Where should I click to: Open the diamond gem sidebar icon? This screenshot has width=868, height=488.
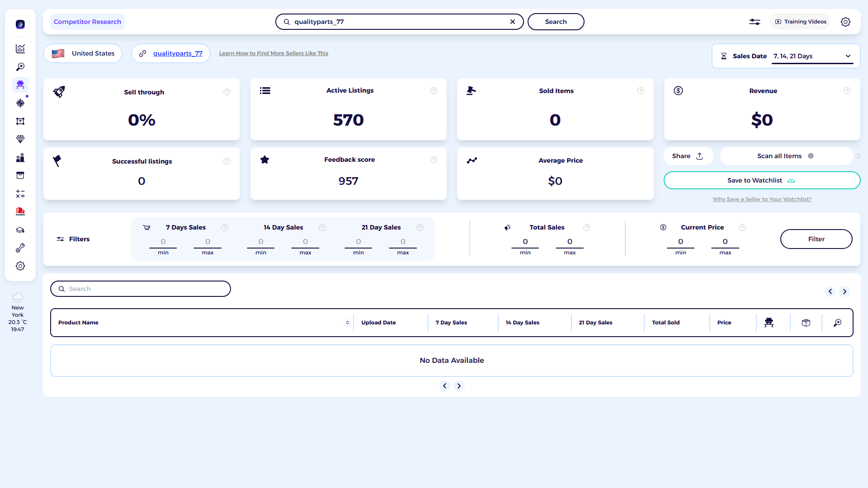coord(20,139)
